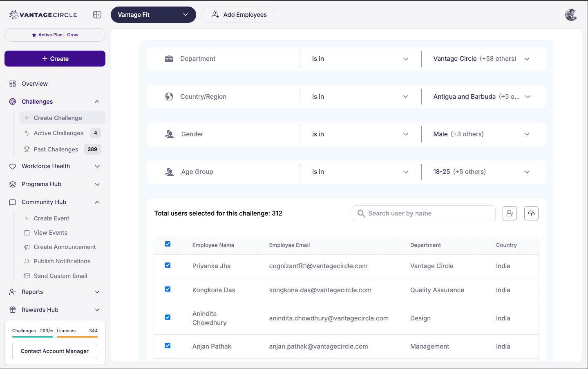Click the Reports person icon
The height and width of the screenshot is (369, 588).
[13, 292]
